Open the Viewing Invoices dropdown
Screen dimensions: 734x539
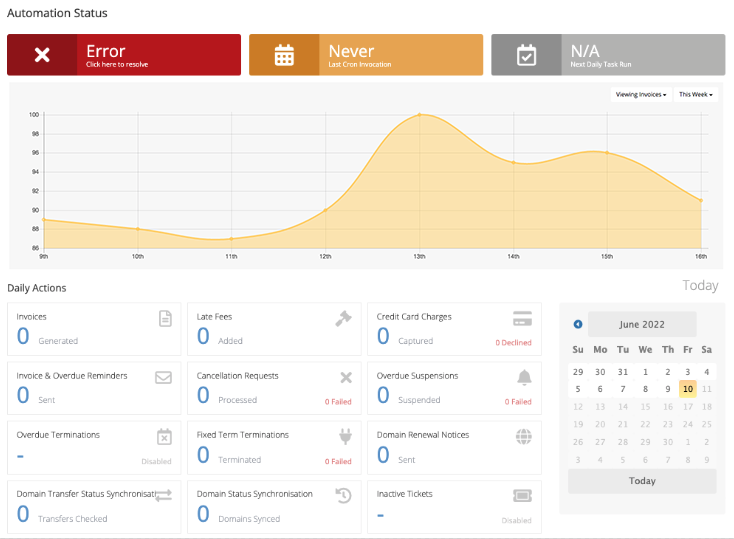click(641, 95)
